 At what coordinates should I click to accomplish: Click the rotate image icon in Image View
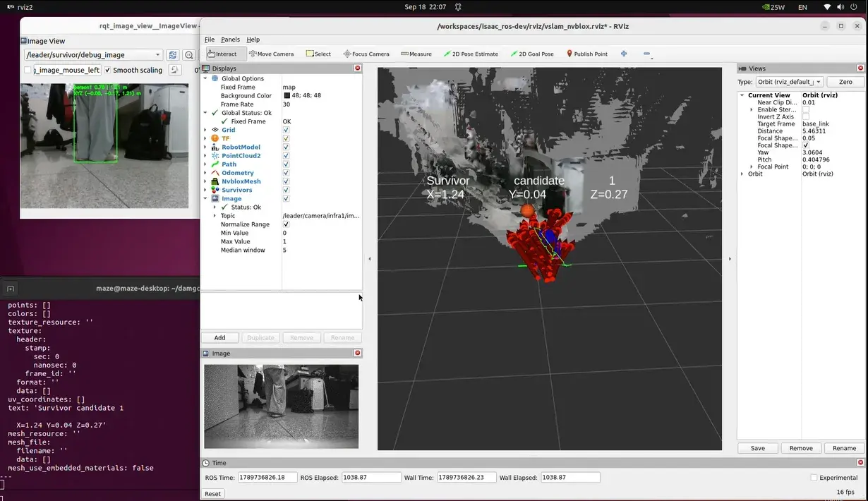point(174,70)
